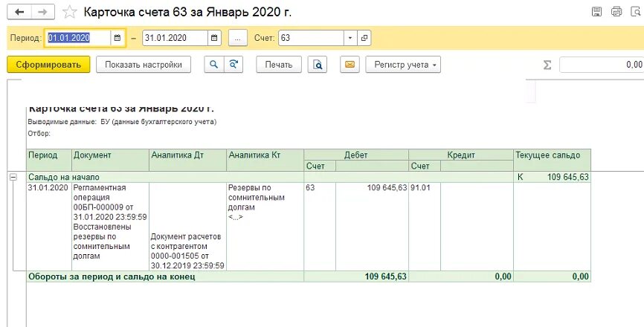Image resolution: width=644 pixels, height=327 pixels.
Task: Click the find-next search icon
Action: point(234,65)
